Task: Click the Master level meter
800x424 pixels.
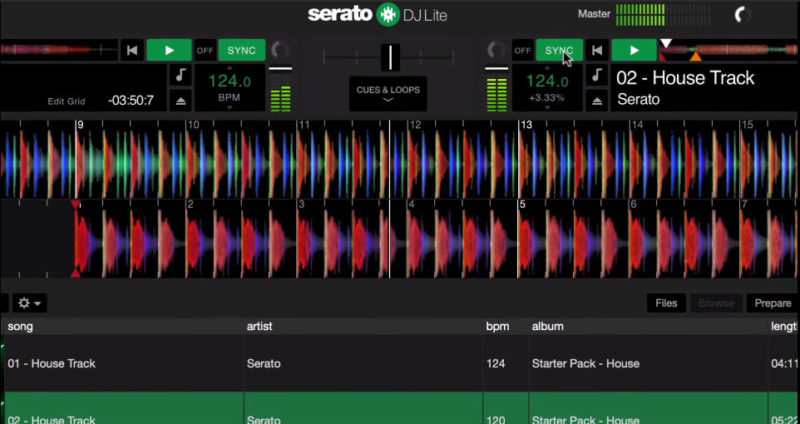Action: [x=664, y=15]
